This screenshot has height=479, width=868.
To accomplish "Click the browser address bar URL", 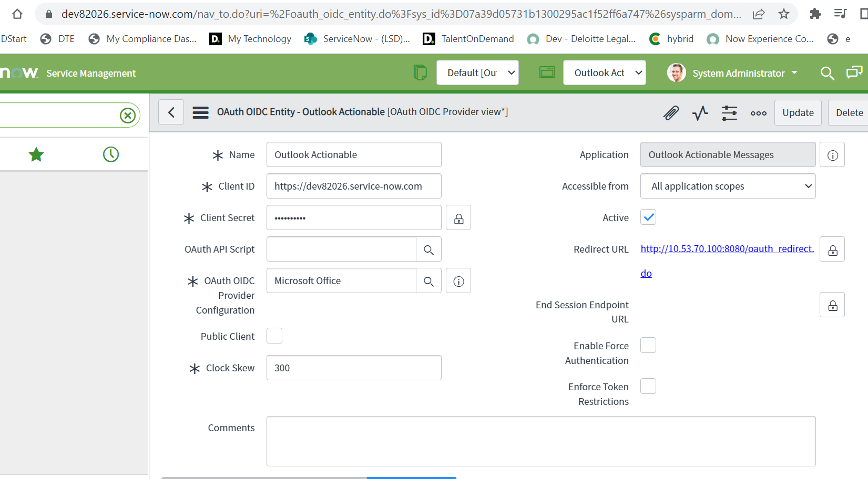I will click(401, 14).
